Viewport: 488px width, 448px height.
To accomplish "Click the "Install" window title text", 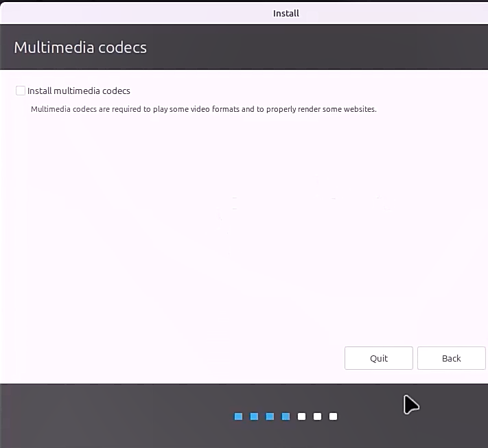I will coord(286,13).
